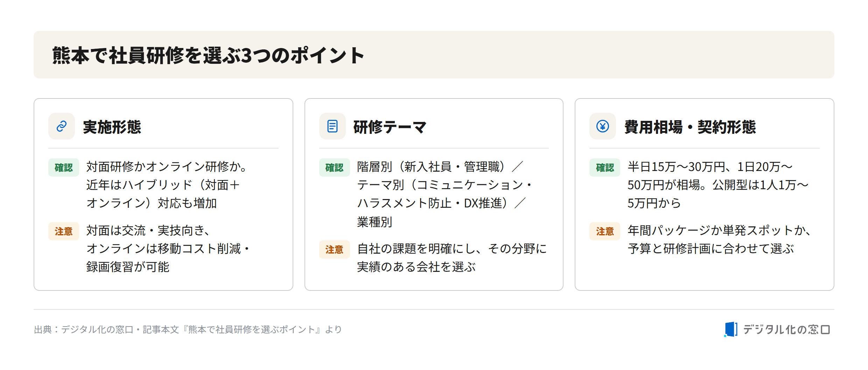This screenshot has width=868, height=370.
Task: Select the green 確認 badge under 実施形態
Action: coord(64,167)
